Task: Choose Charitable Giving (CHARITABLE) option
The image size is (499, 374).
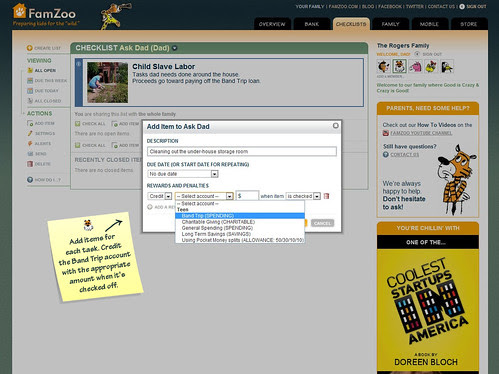Action: pyautogui.click(x=240, y=222)
